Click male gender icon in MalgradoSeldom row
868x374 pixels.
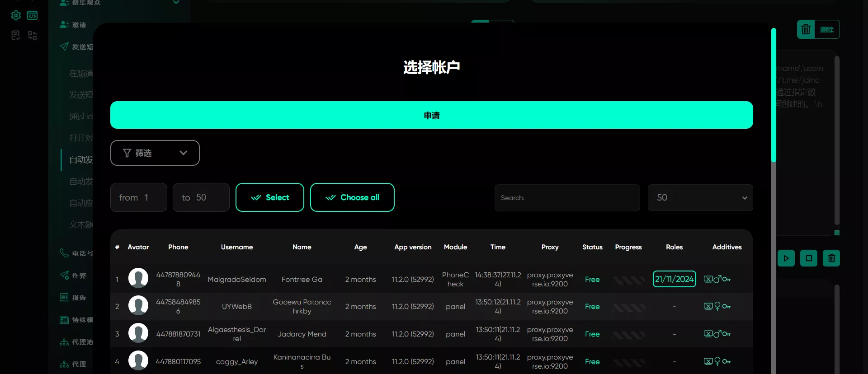click(x=717, y=279)
